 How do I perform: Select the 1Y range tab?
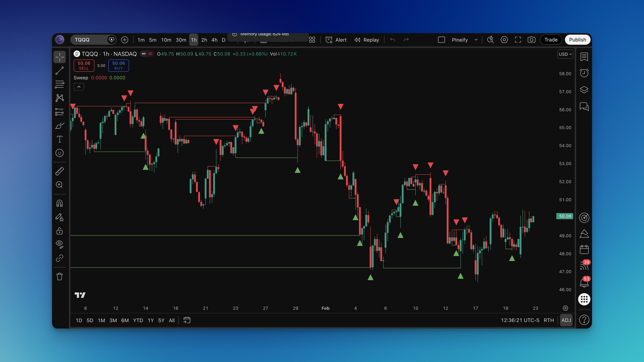(151, 320)
